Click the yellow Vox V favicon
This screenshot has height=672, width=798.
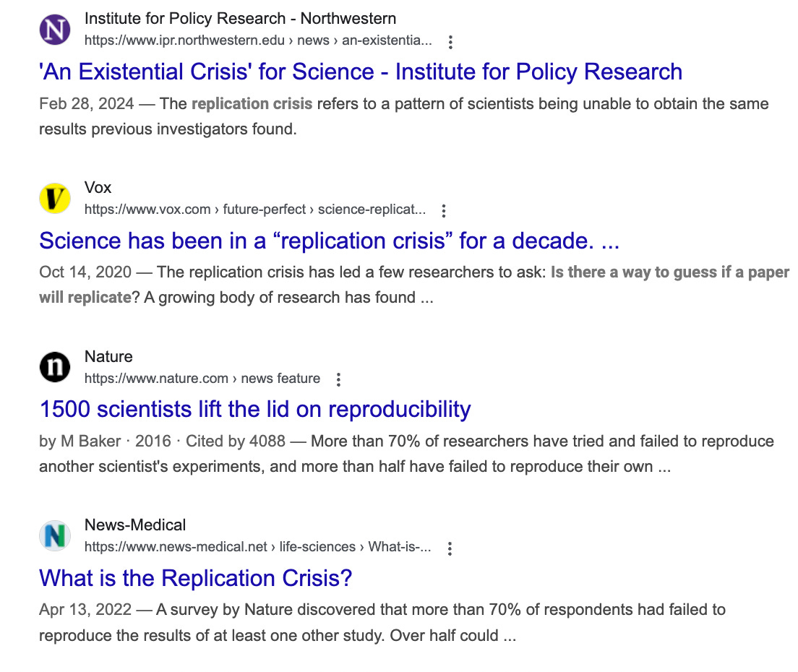tap(55, 199)
